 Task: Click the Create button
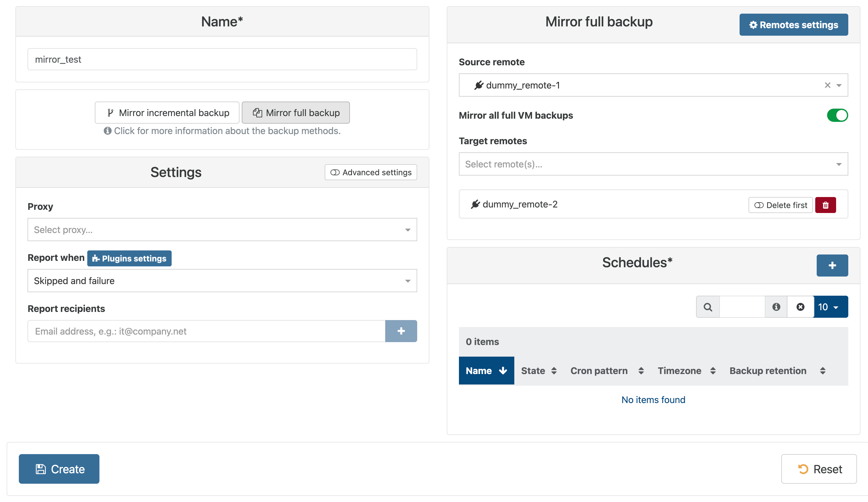click(59, 469)
